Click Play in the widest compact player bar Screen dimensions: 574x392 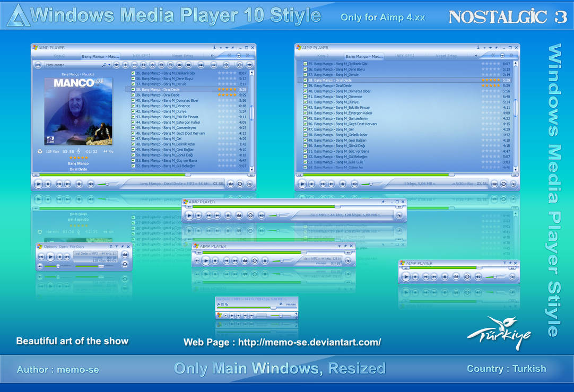[189, 215]
